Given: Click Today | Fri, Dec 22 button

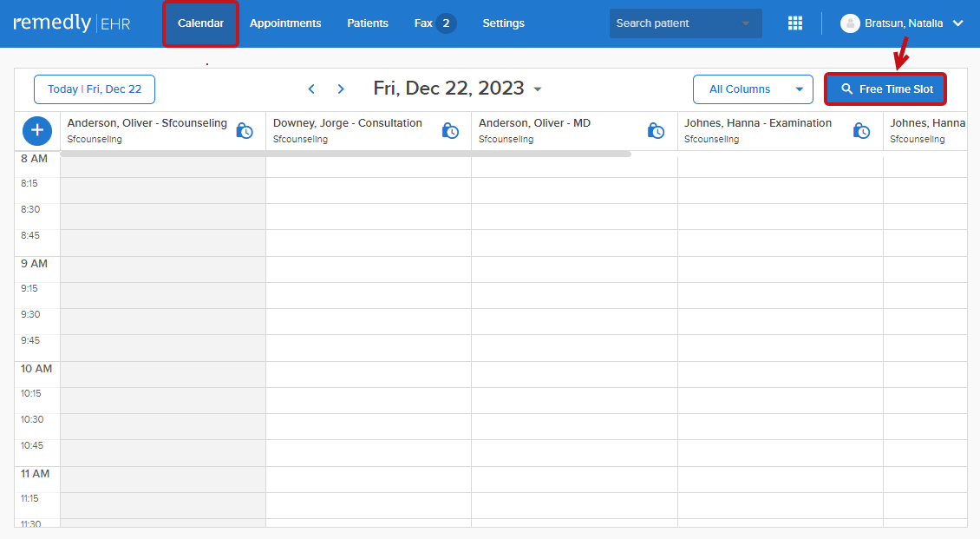Looking at the screenshot, I should pyautogui.click(x=94, y=89).
